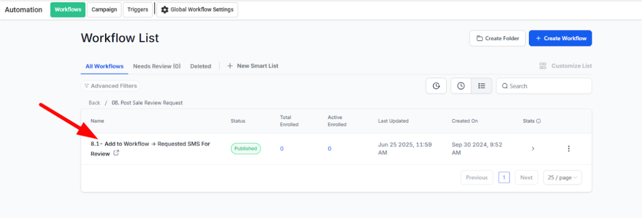Click the Published status badge

coord(246,149)
